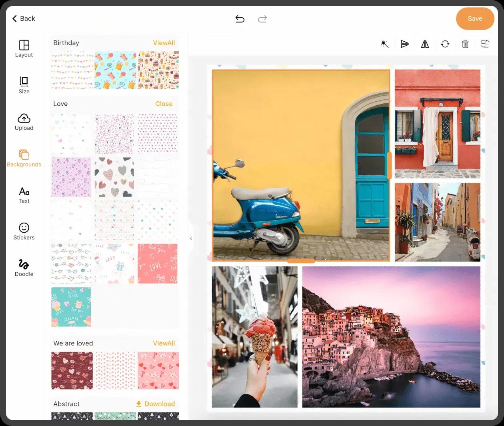Image resolution: width=504 pixels, height=426 pixels.
Task: Flip the selected photo with the vertical flip icon
Action: pyautogui.click(x=405, y=44)
